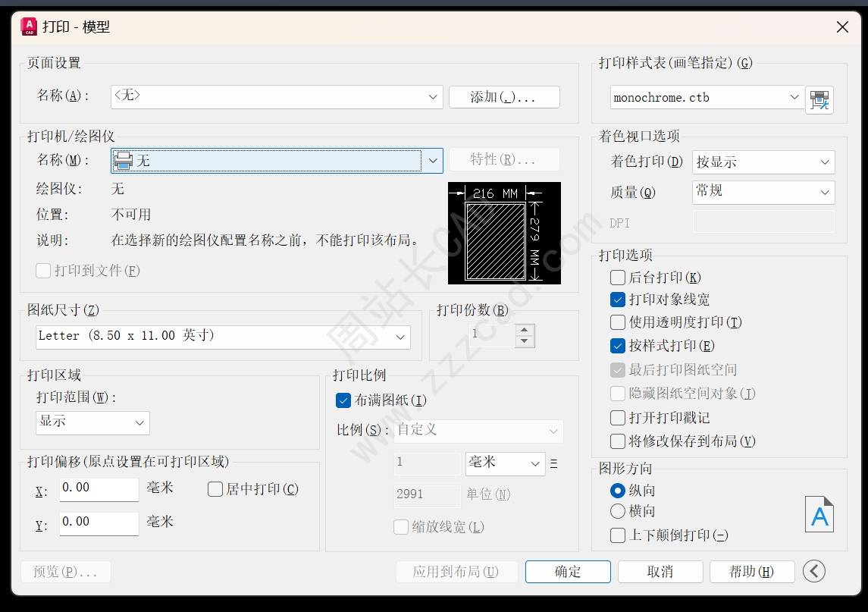868x612 pixels.
Task: Click the equals icon beside scale units
Action: [x=553, y=464]
